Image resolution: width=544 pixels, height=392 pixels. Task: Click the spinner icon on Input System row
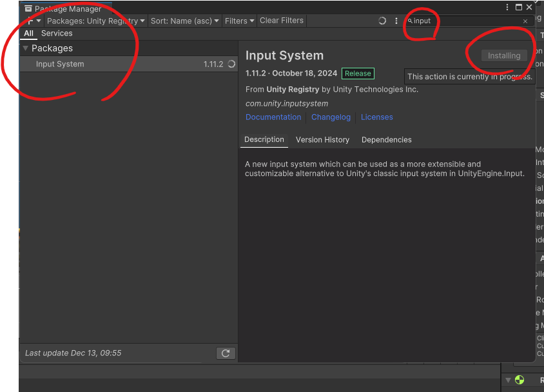(x=231, y=64)
